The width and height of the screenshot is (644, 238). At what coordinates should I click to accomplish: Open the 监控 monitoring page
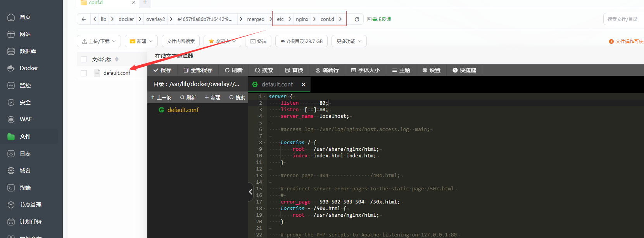[x=25, y=85]
